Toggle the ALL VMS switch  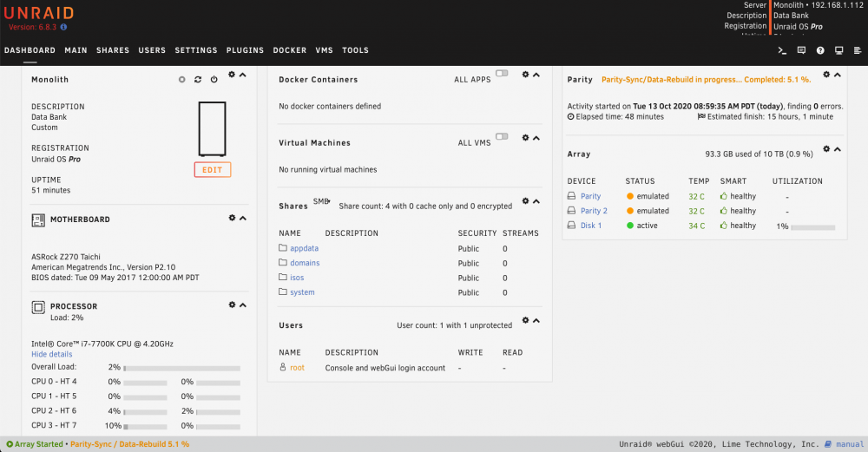click(502, 136)
